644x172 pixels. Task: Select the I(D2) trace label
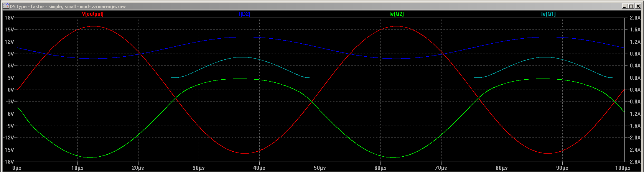pos(245,14)
